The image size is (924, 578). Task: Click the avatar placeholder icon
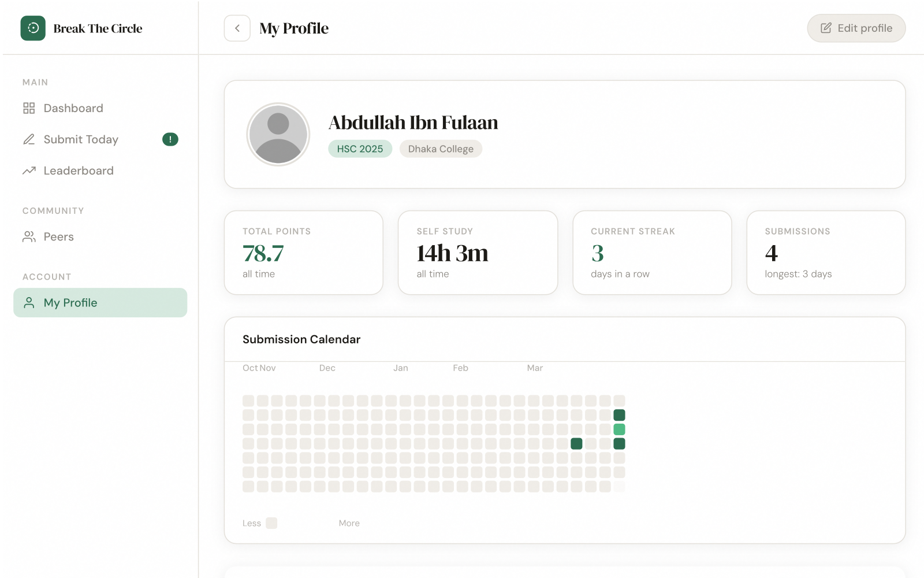pos(278,134)
